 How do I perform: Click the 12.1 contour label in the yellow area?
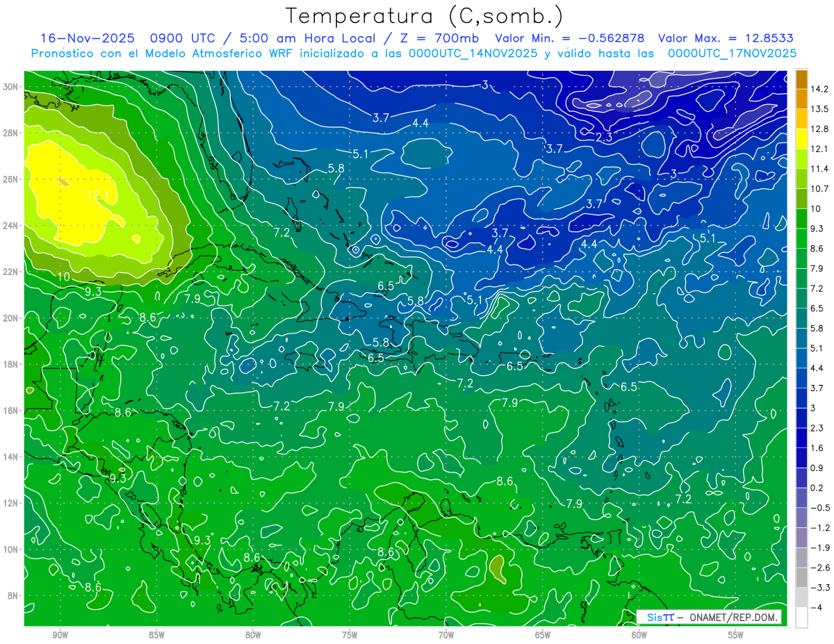point(97,196)
